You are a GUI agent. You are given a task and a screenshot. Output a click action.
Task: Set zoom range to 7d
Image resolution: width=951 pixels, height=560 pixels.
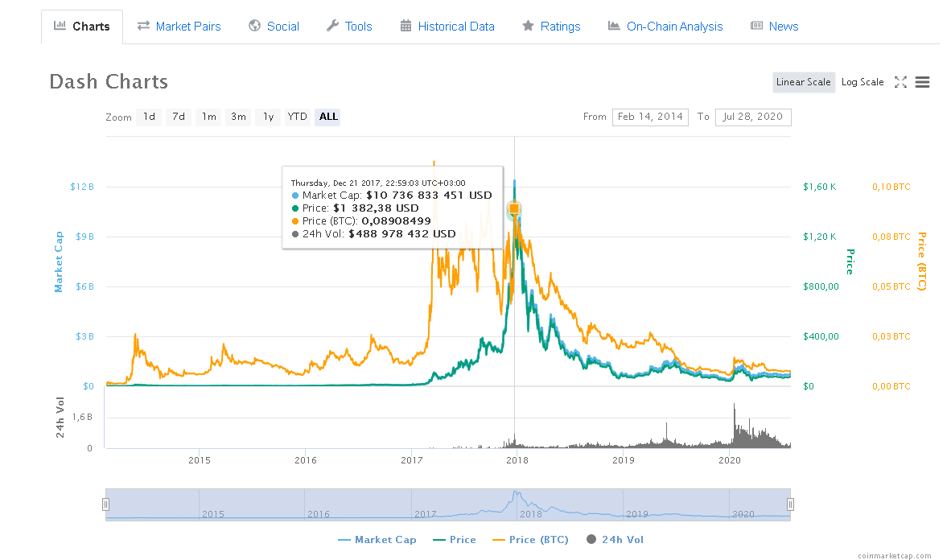(179, 117)
